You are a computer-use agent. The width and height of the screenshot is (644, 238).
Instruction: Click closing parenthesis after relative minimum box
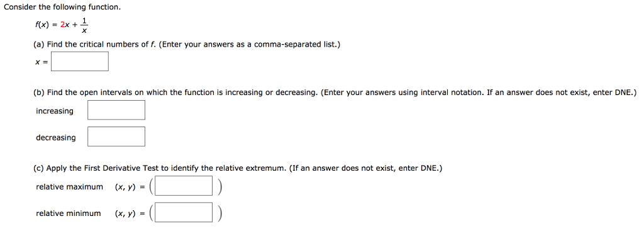pyautogui.click(x=219, y=213)
